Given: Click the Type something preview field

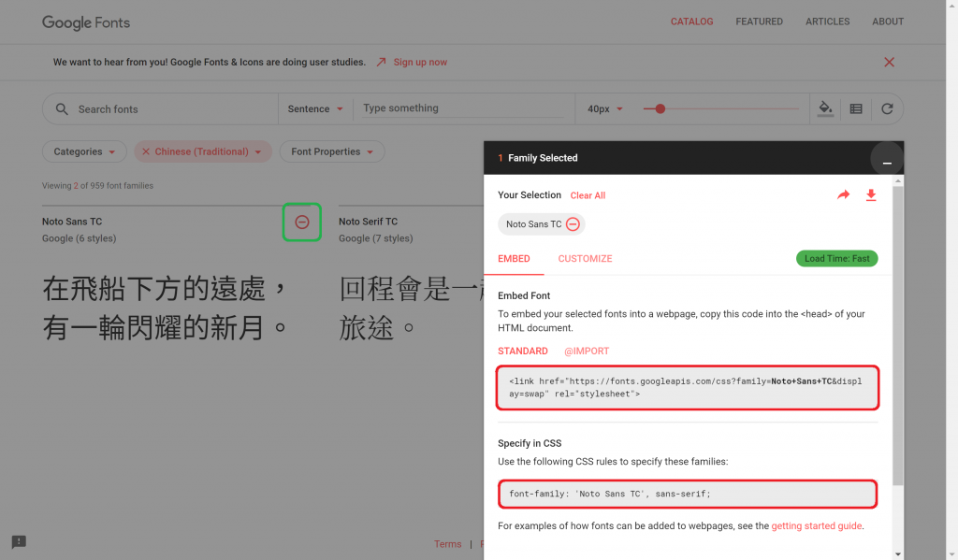Looking at the screenshot, I should pos(462,108).
